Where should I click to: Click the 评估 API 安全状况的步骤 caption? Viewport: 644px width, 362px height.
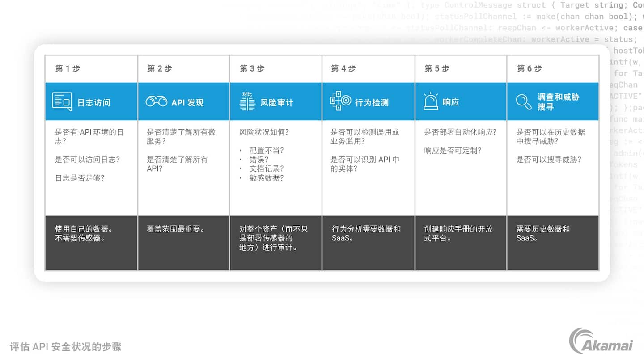click(x=65, y=347)
